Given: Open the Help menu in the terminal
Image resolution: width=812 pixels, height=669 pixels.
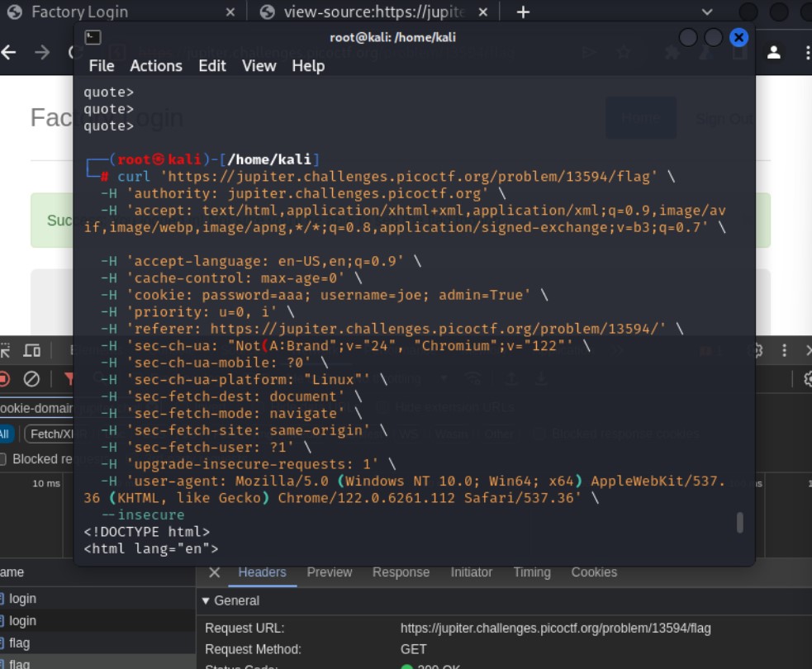Looking at the screenshot, I should 308,66.
